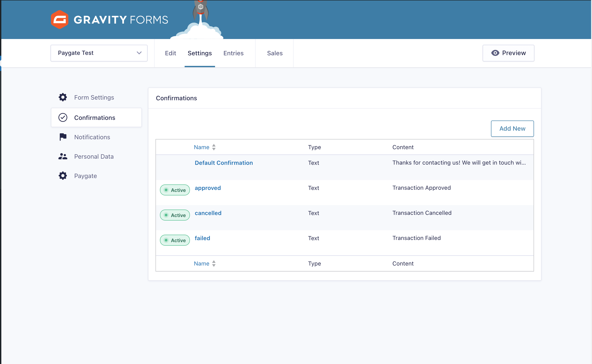Screen dimensions: 592x364
Task: Open the Default Confirmation link
Action: [224, 163]
